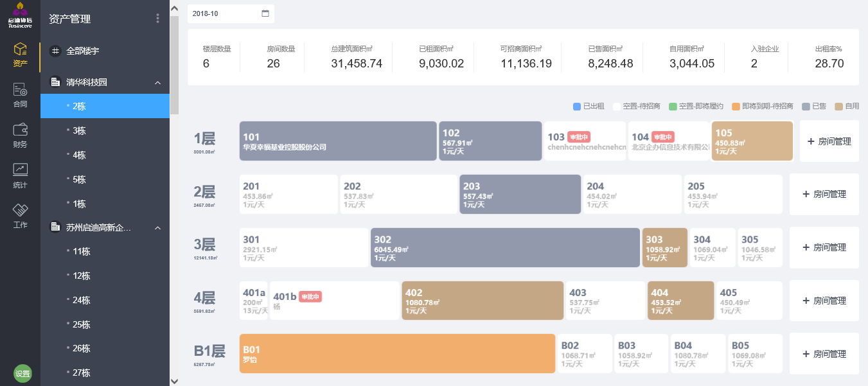The width and height of the screenshot is (868, 386).
Task: Click the 即将到期-待招商 orange legend swatch
Action: click(736, 106)
